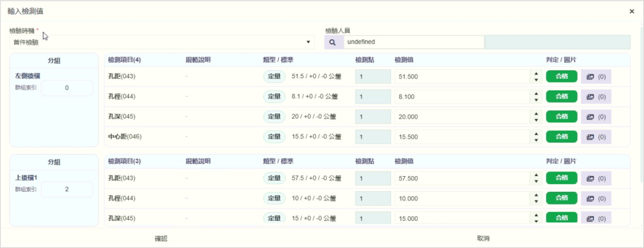Click the 群組索引 field for 左側後檔
Image resolution: width=644 pixels, height=248 pixels.
coord(67,88)
